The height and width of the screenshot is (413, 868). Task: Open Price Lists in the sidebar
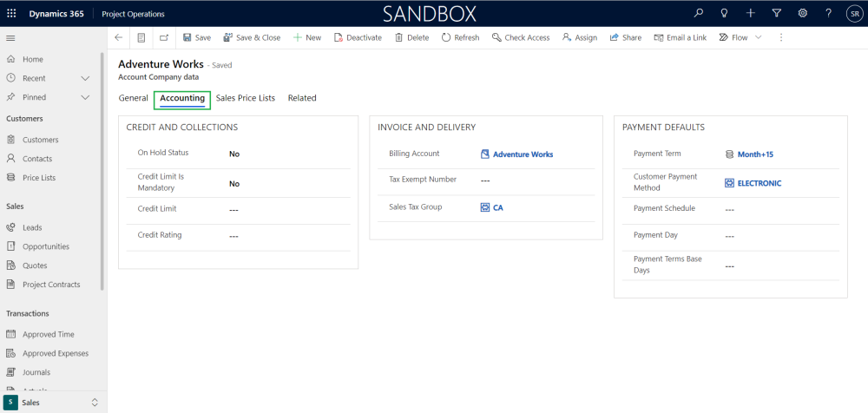[39, 178]
